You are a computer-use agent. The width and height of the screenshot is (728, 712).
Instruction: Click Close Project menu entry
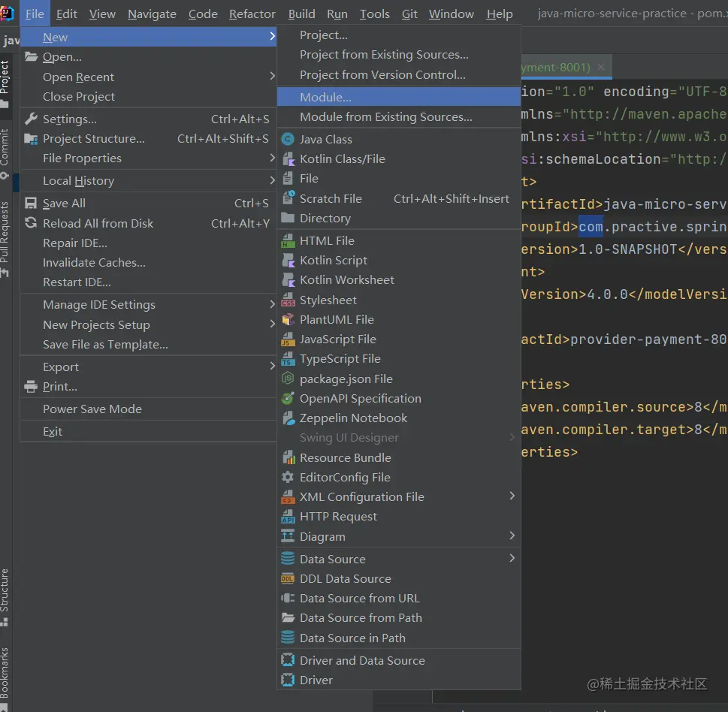pyautogui.click(x=149, y=97)
